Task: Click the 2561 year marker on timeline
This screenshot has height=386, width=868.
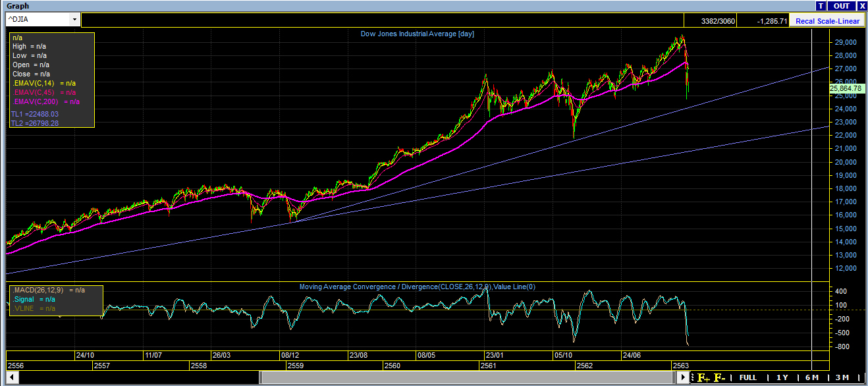Action: 488,365
